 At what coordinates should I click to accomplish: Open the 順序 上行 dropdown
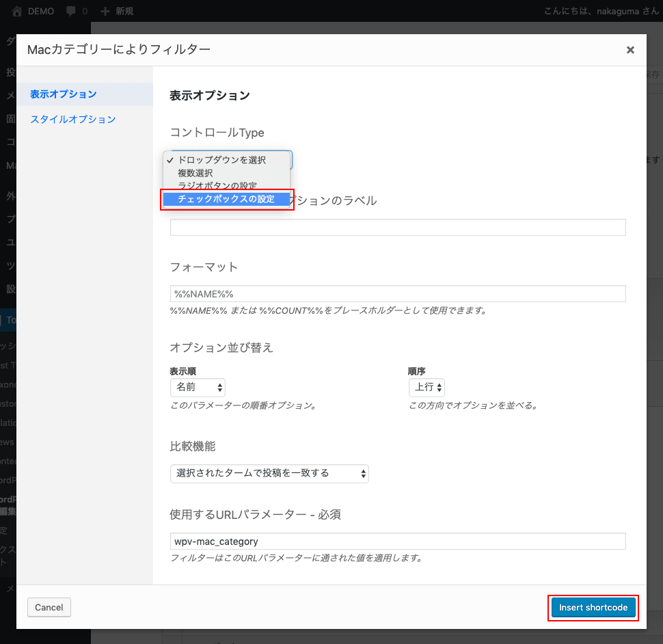[x=427, y=388]
